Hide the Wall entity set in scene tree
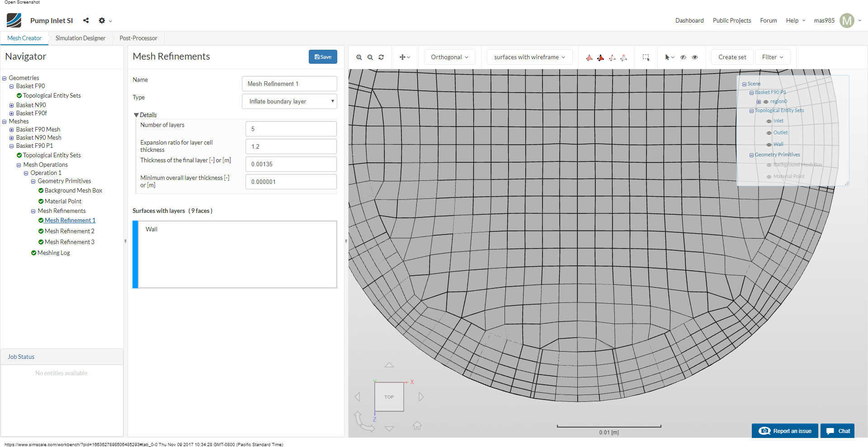The height and width of the screenshot is (447, 868). point(769,145)
